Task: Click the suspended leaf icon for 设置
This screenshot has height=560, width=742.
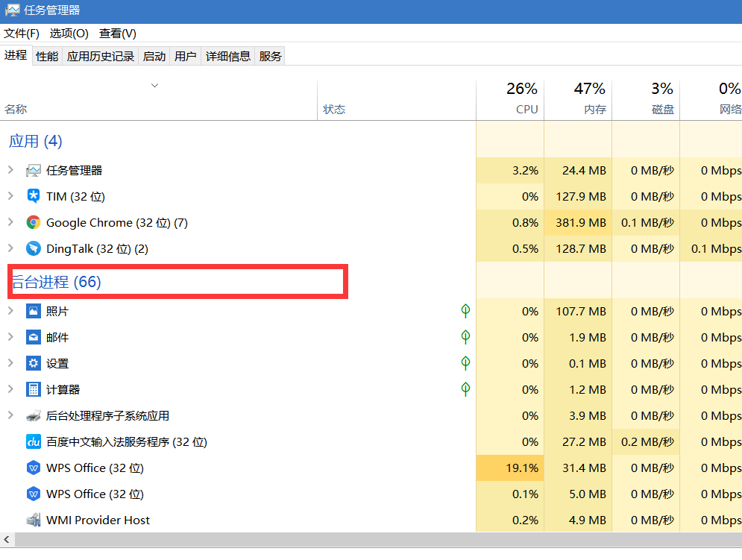Action: click(465, 363)
